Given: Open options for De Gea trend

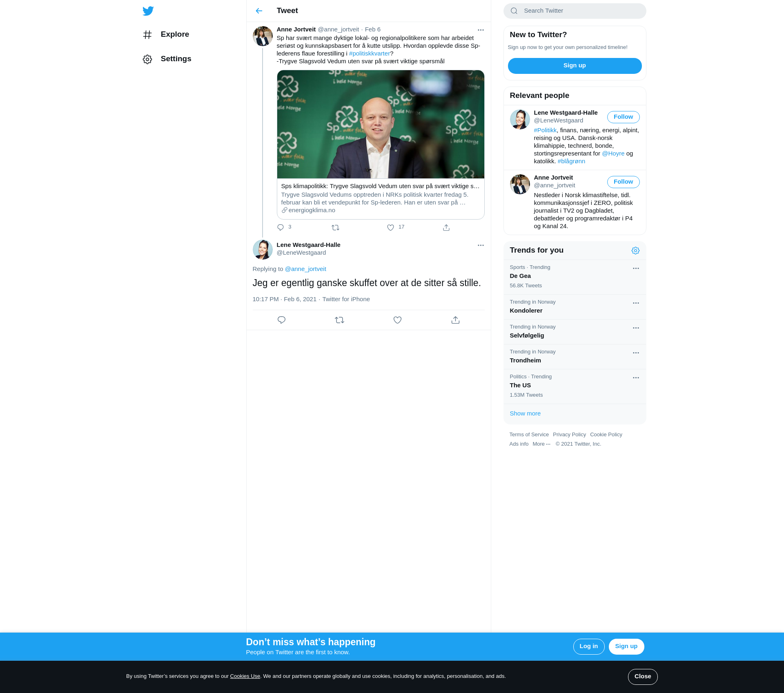Looking at the screenshot, I should click(636, 269).
